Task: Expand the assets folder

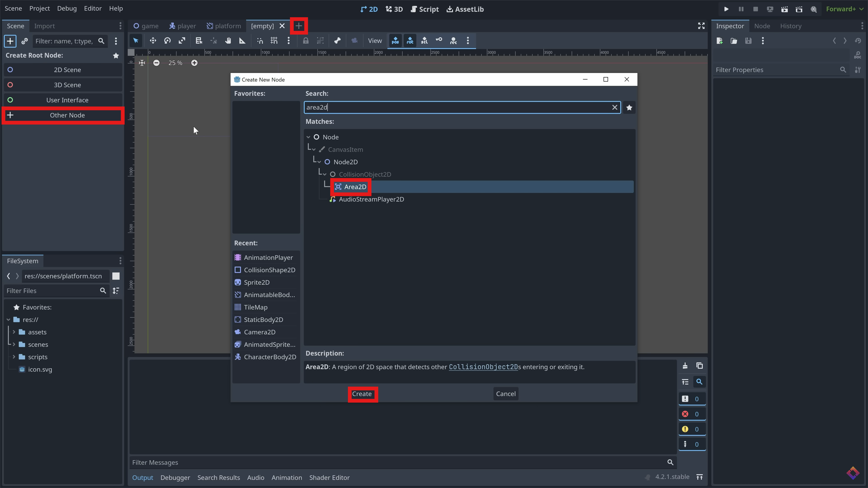Action: coord(14,332)
